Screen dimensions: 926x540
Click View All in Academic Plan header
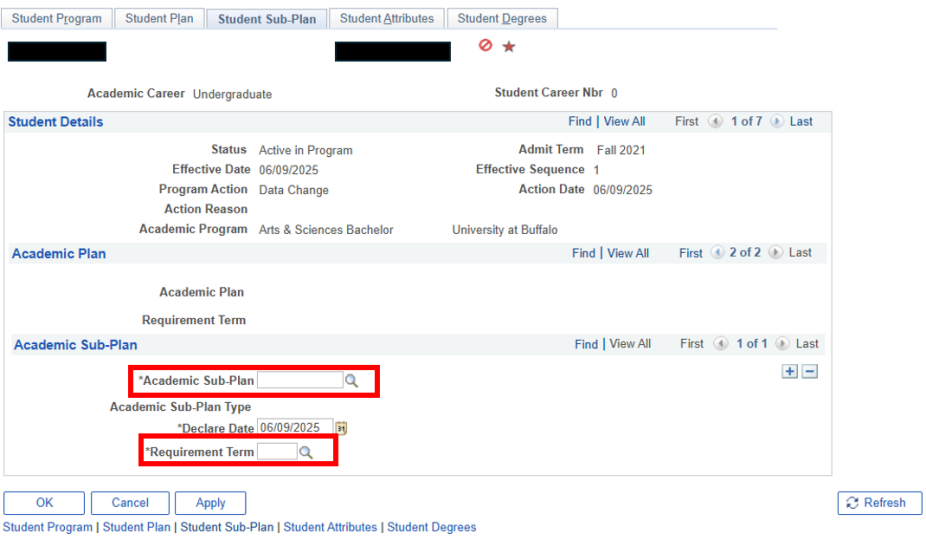pyautogui.click(x=628, y=253)
